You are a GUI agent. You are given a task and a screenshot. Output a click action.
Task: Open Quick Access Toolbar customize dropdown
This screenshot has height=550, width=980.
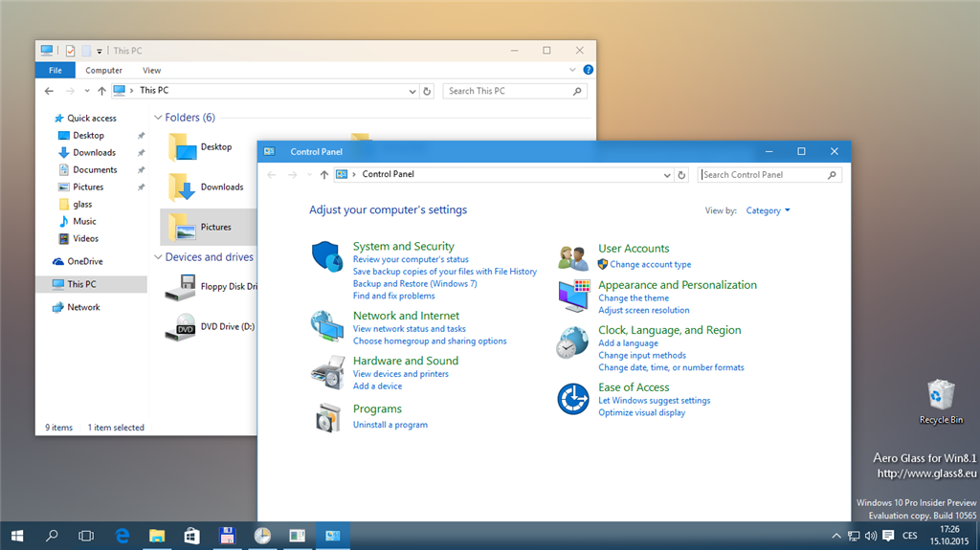tap(100, 52)
